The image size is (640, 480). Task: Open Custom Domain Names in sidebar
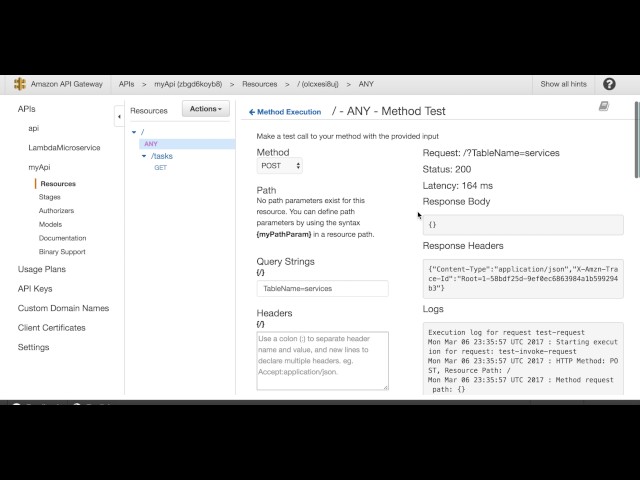(x=63, y=308)
